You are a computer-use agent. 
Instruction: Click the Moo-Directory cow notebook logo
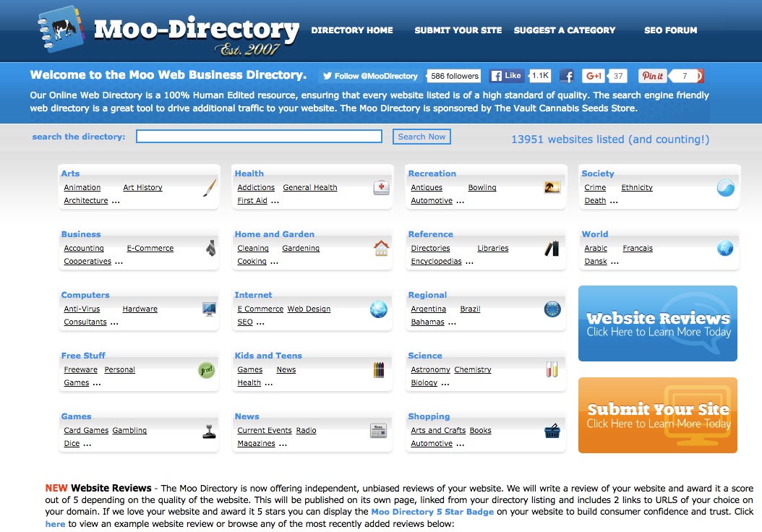coord(61,29)
